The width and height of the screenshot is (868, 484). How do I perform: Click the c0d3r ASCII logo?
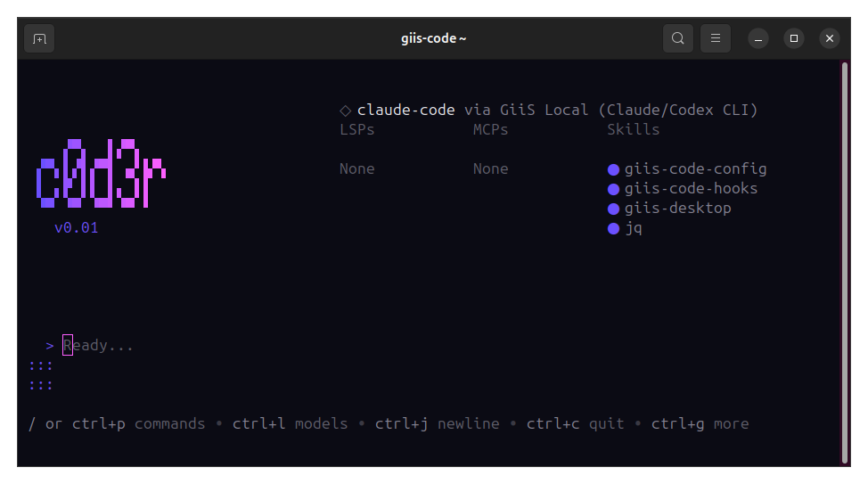click(x=101, y=173)
